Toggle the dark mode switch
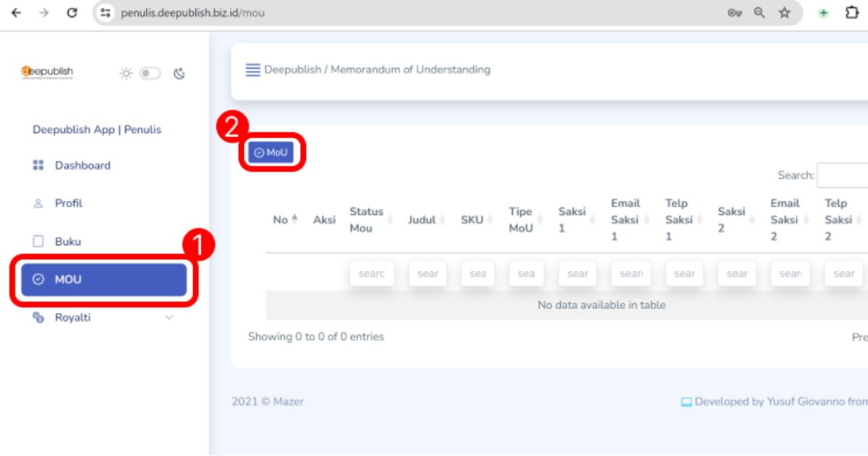Screen dimensions: 868x456 [x=150, y=73]
